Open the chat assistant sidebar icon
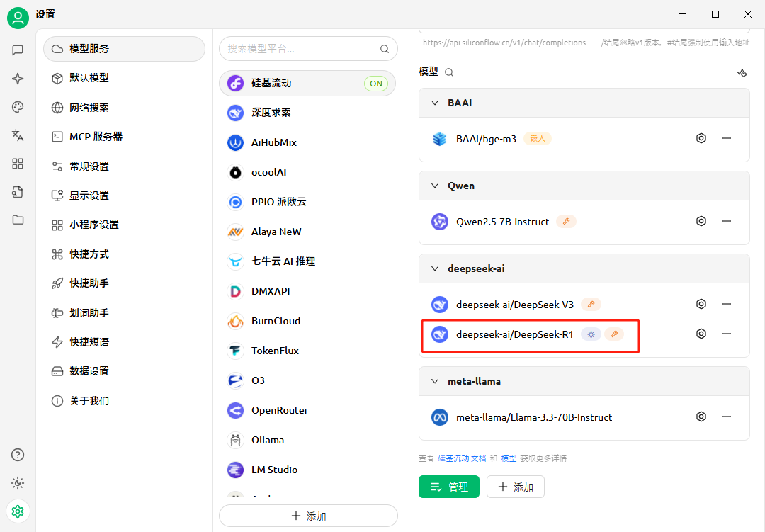The image size is (765, 532). coord(18,50)
